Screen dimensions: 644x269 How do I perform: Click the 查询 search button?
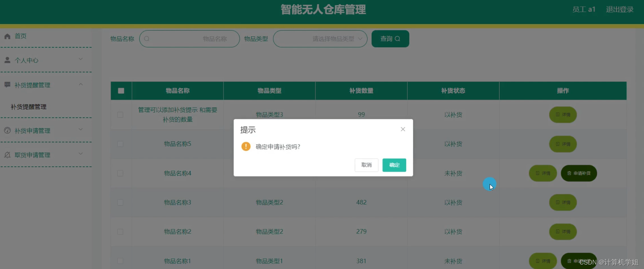click(390, 39)
